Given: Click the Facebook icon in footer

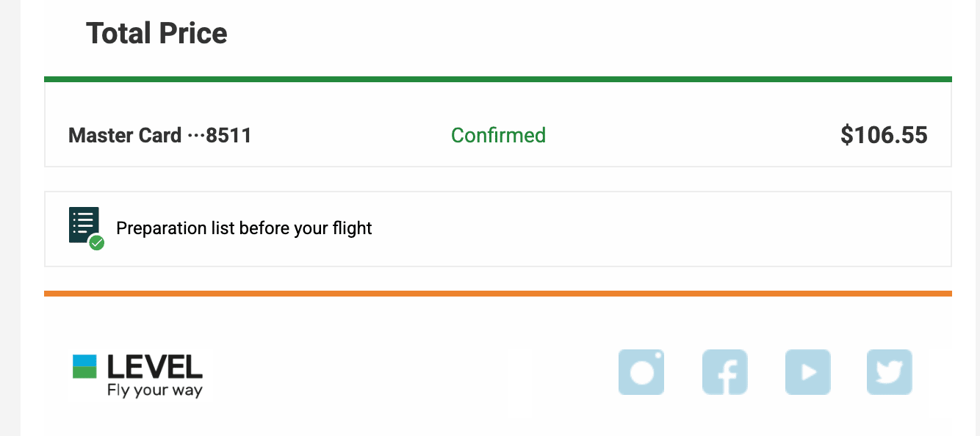Looking at the screenshot, I should click(724, 372).
